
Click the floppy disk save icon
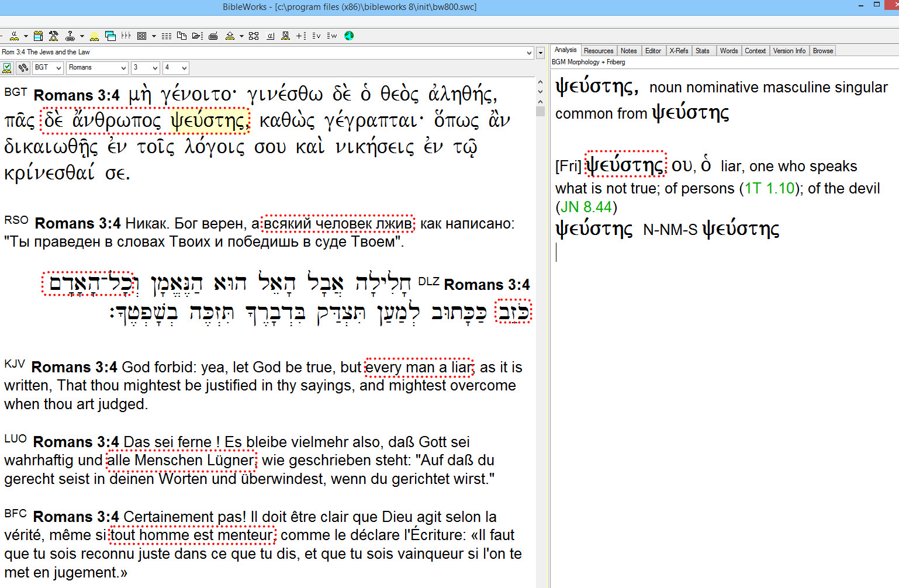point(285,36)
